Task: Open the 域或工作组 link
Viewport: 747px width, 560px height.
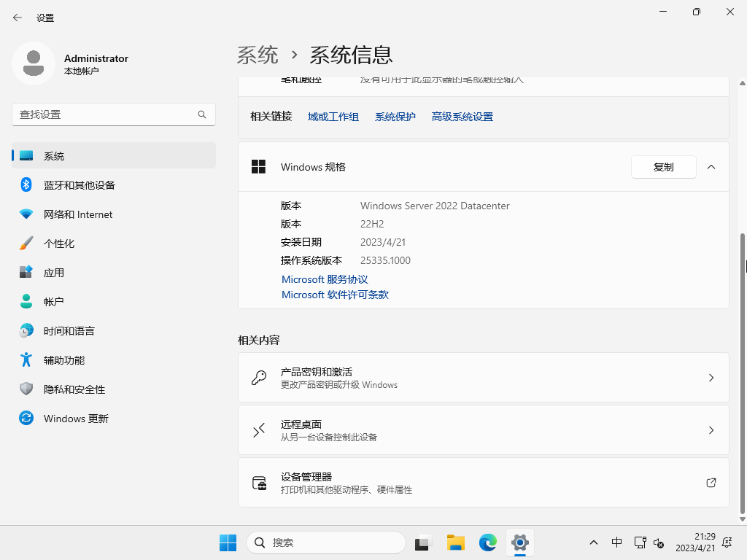Action: click(333, 117)
